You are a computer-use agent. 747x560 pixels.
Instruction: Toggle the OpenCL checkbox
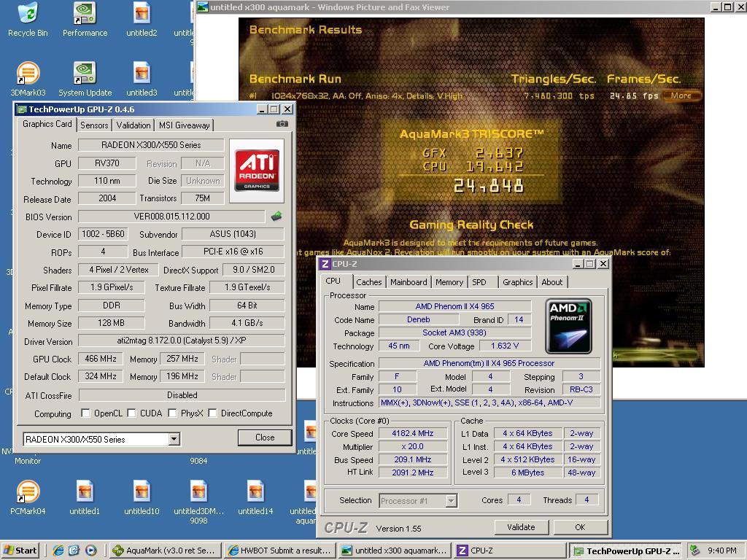[85, 413]
